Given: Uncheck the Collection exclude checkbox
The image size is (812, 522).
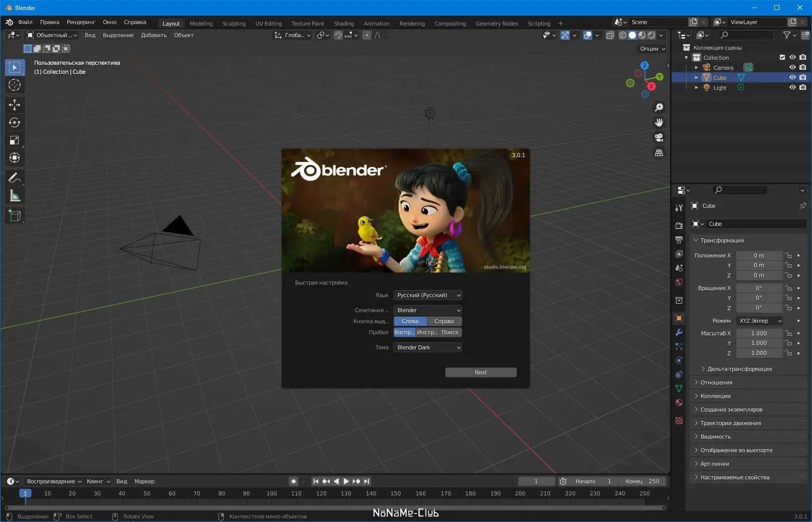Looking at the screenshot, I should tap(782, 57).
